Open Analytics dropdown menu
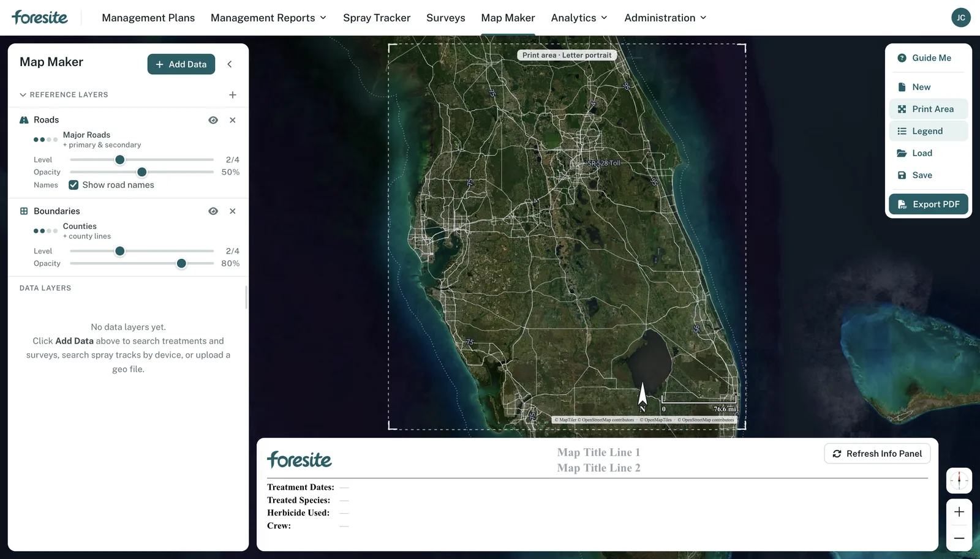Image resolution: width=980 pixels, height=559 pixels. pyautogui.click(x=579, y=18)
